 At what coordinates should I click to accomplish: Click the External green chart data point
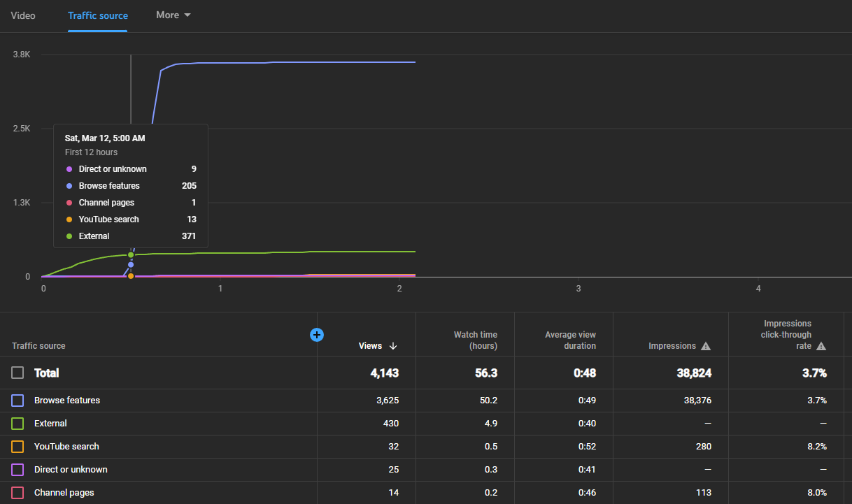[x=131, y=254]
